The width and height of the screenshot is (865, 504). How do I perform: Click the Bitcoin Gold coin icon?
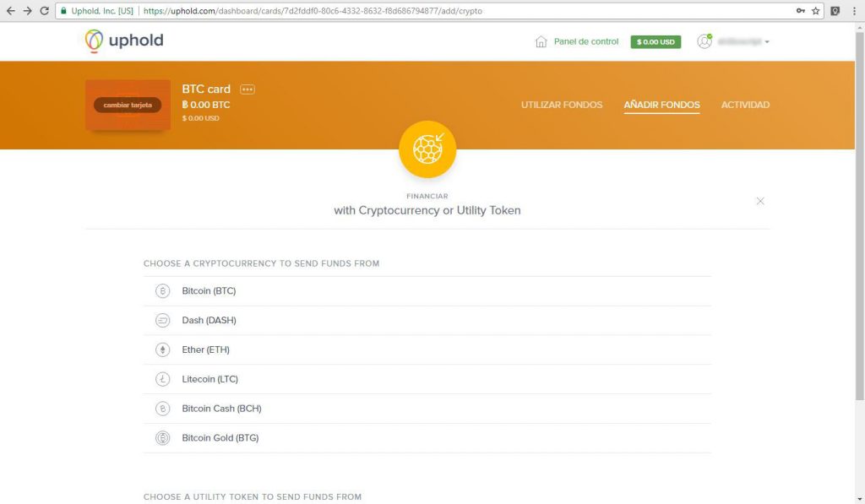point(162,438)
